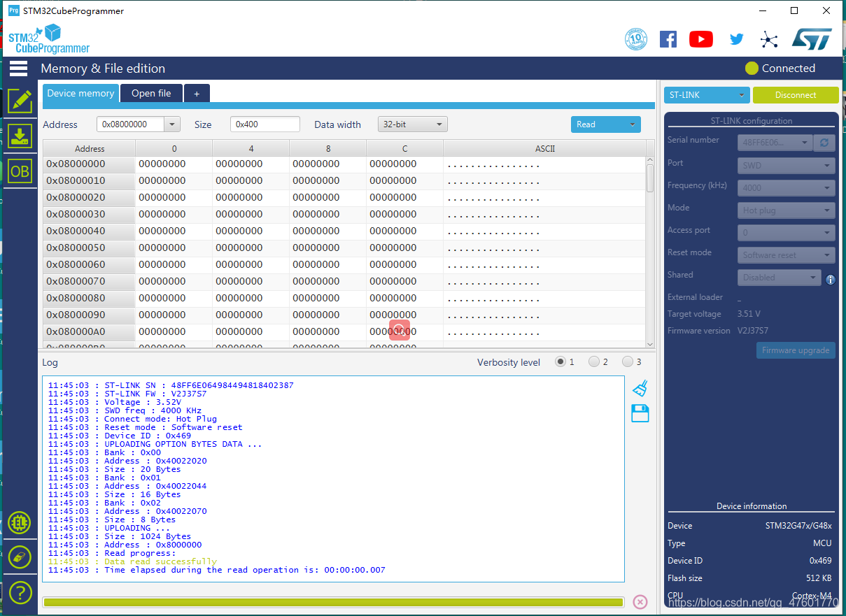The image size is (846, 616).
Task: Click the read progress bar
Action: click(x=333, y=602)
